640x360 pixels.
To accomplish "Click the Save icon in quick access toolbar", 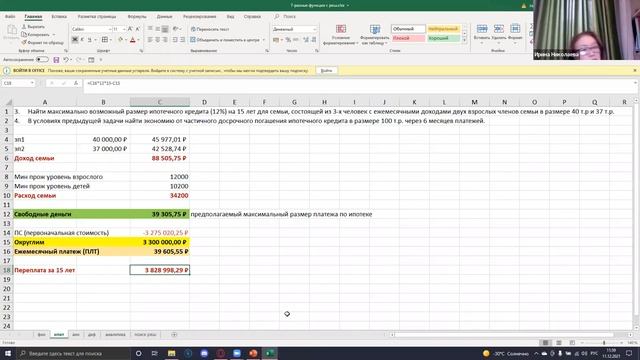I will pos(56,60).
